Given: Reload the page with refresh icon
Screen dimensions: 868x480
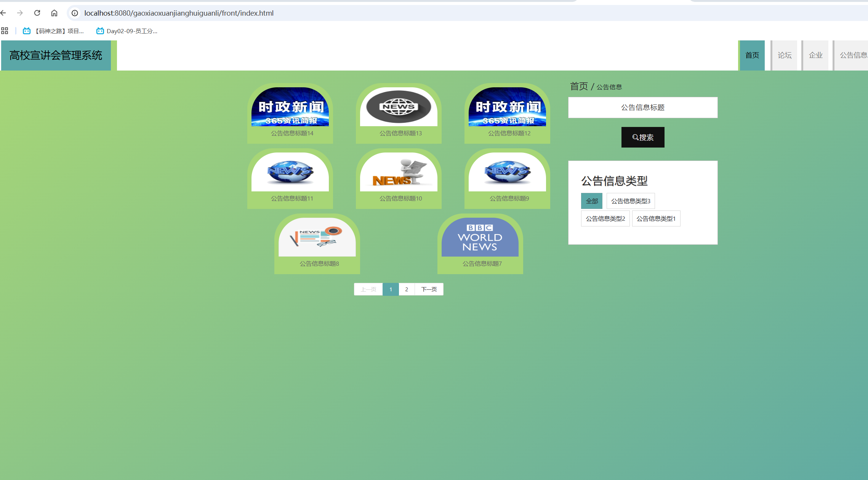Looking at the screenshot, I should [37, 13].
